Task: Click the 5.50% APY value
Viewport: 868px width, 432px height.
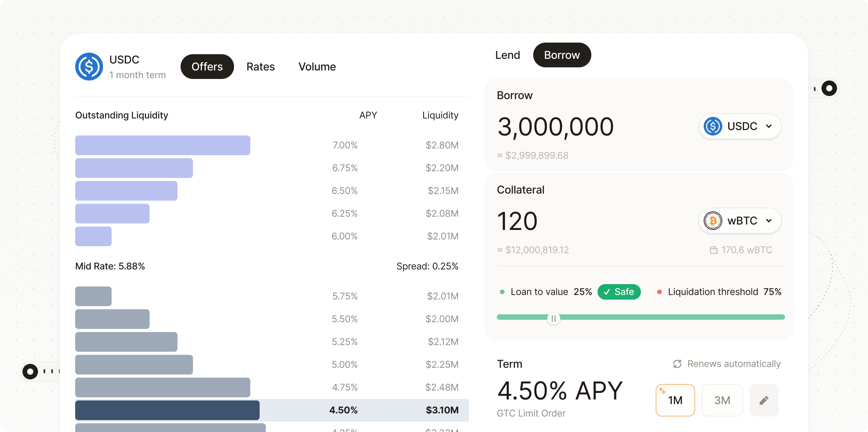Action: (344, 319)
